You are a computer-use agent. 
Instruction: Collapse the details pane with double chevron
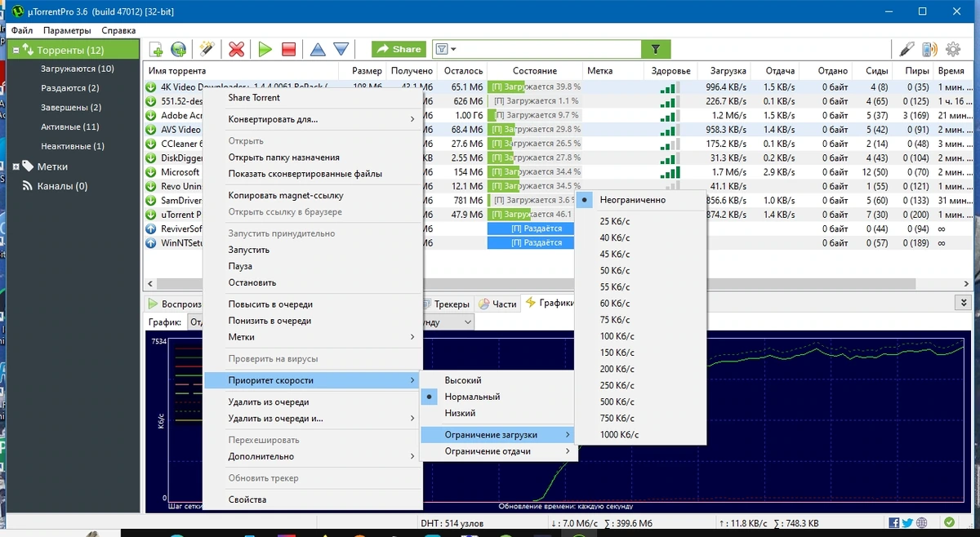click(962, 303)
